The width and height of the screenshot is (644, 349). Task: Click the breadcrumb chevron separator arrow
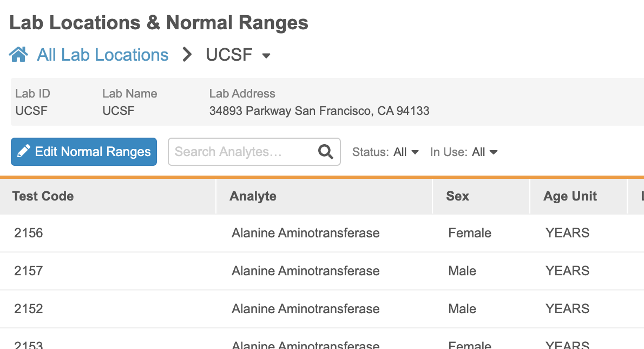point(187,55)
